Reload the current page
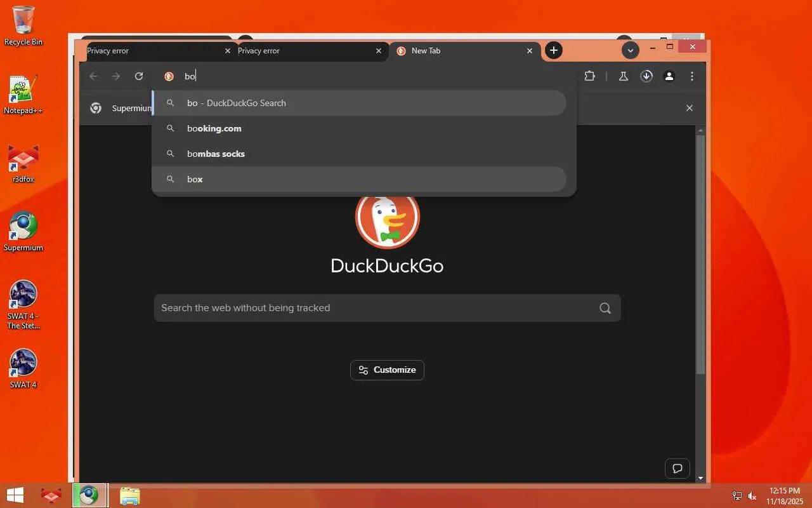Screen dimensions: 812x508 pos(139,76)
